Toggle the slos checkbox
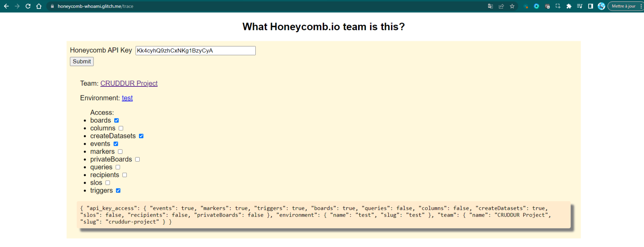The height and width of the screenshot is (247, 644). click(108, 183)
